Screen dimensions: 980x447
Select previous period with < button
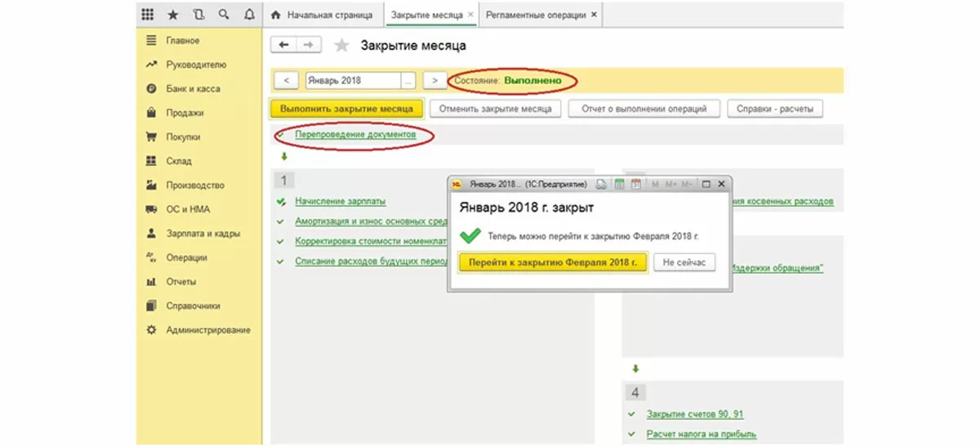tap(287, 80)
